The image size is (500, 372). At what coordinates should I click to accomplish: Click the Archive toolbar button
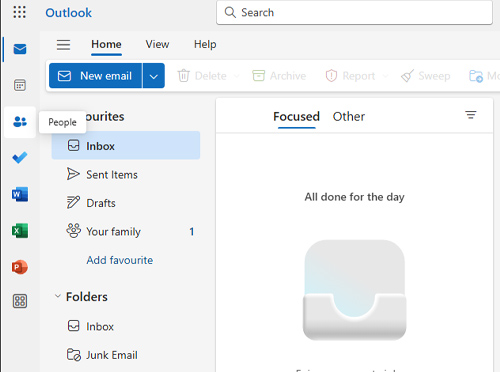pos(279,76)
